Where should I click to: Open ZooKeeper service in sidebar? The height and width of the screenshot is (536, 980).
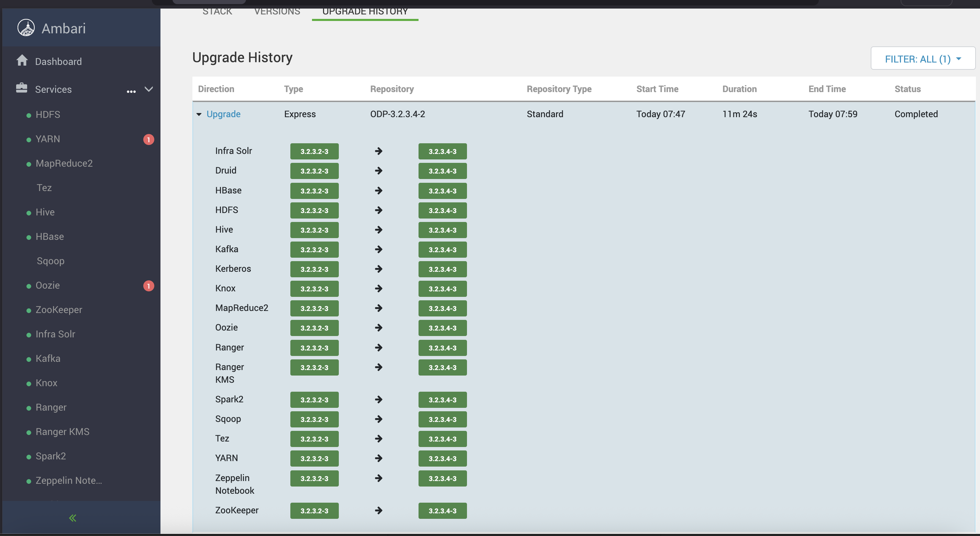[x=59, y=310]
